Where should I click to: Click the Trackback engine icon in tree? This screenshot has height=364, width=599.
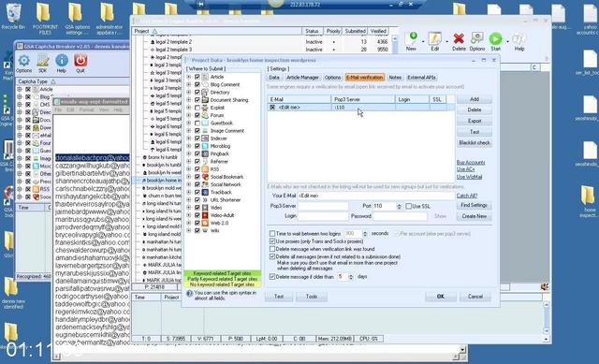pos(205,192)
